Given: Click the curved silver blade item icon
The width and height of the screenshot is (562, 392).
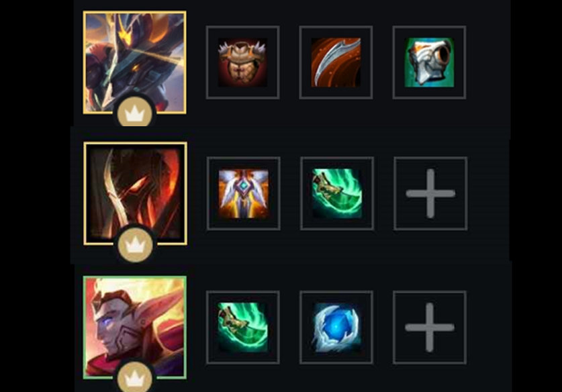Looking at the screenshot, I should click(x=336, y=62).
